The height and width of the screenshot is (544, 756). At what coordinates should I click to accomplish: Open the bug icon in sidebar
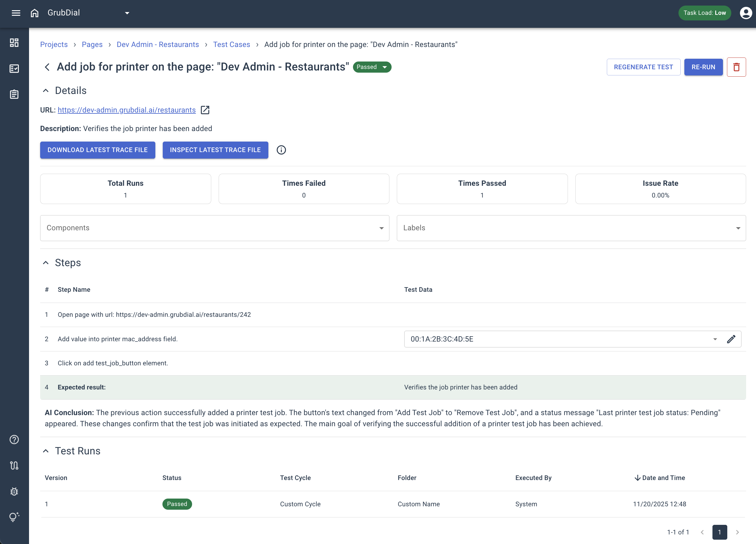point(14,491)
